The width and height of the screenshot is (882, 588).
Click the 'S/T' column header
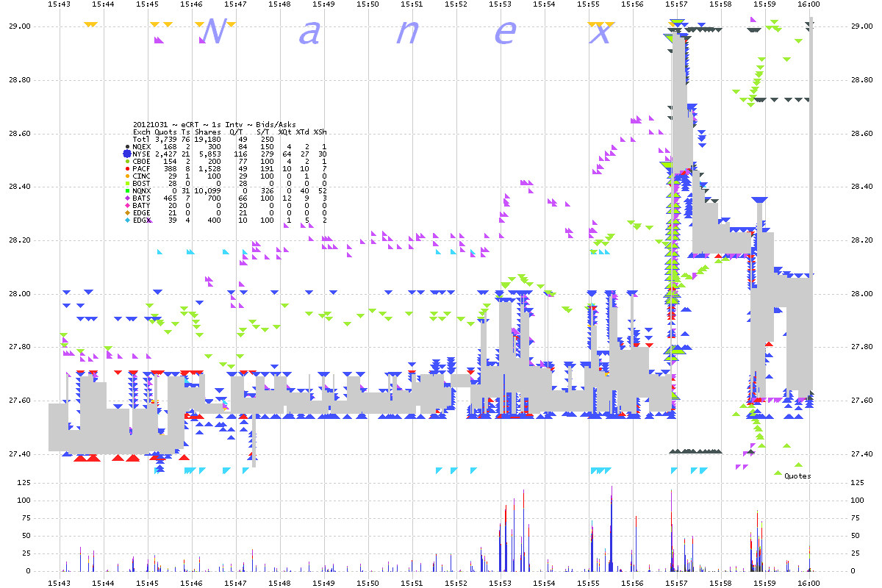tap(264, 132)
